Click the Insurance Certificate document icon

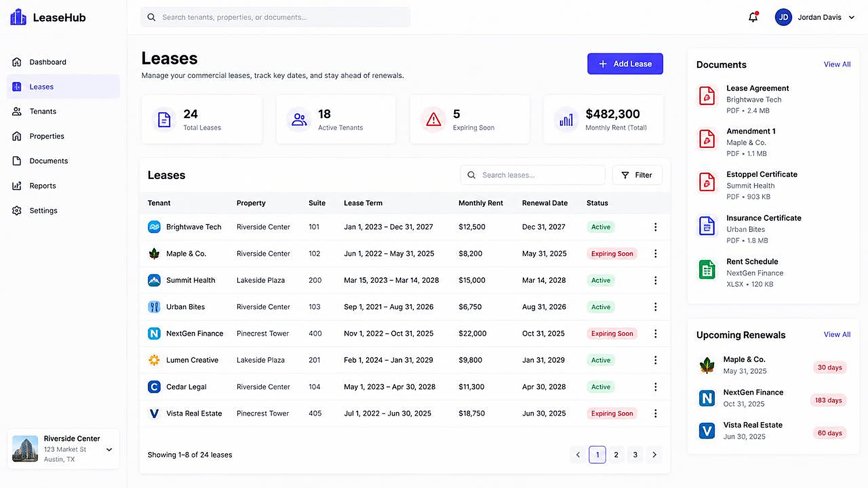pyautogui.click(x=707, y=226)
